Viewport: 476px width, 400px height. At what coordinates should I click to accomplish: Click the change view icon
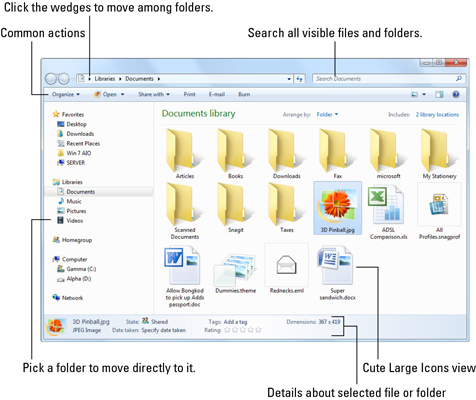[x=414, y=95]
